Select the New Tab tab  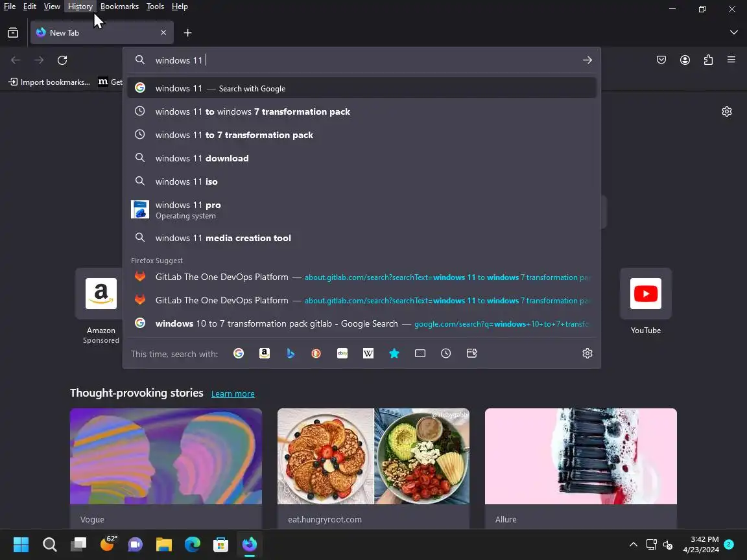102,32
